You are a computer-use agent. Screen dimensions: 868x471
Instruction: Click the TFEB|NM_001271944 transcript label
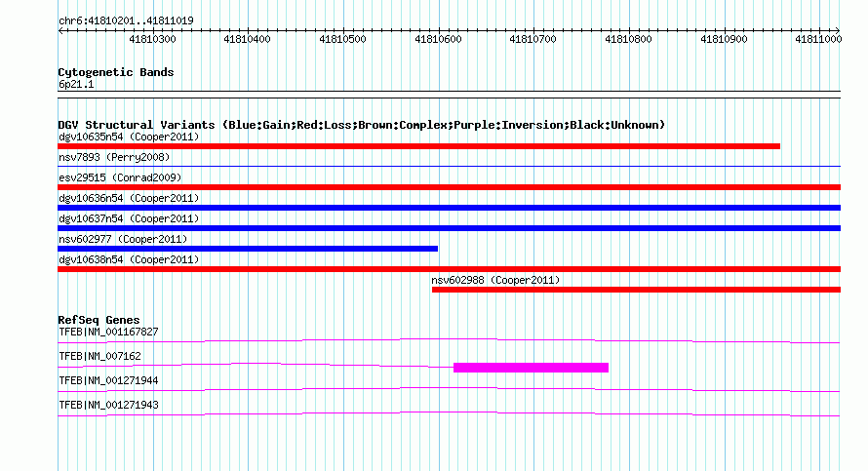(x=108, y=380)
